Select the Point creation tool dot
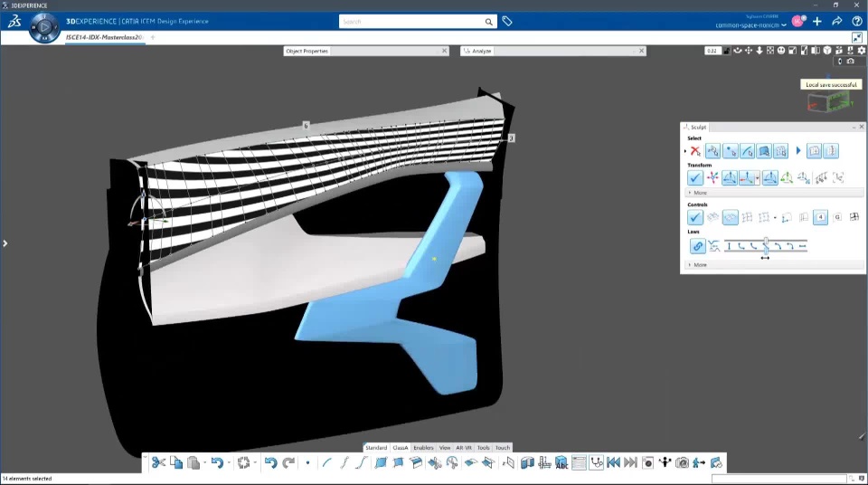The height and width of the screenshot is (485, 868). click(x=307, y=462)
